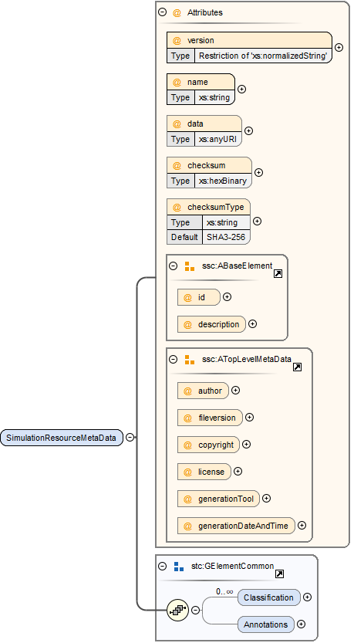364x643 pixels.
Task: Select the license attribute
Action: point(204,472)
